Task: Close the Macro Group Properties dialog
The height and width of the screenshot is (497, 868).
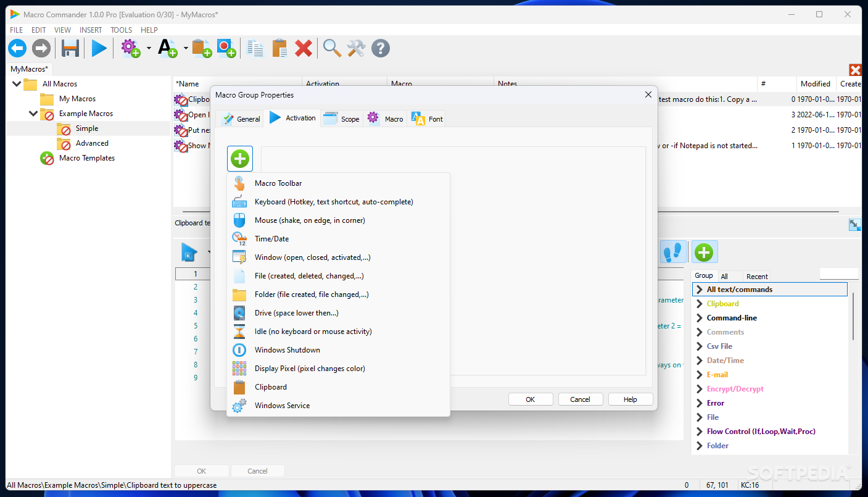Action: (648, 94)
